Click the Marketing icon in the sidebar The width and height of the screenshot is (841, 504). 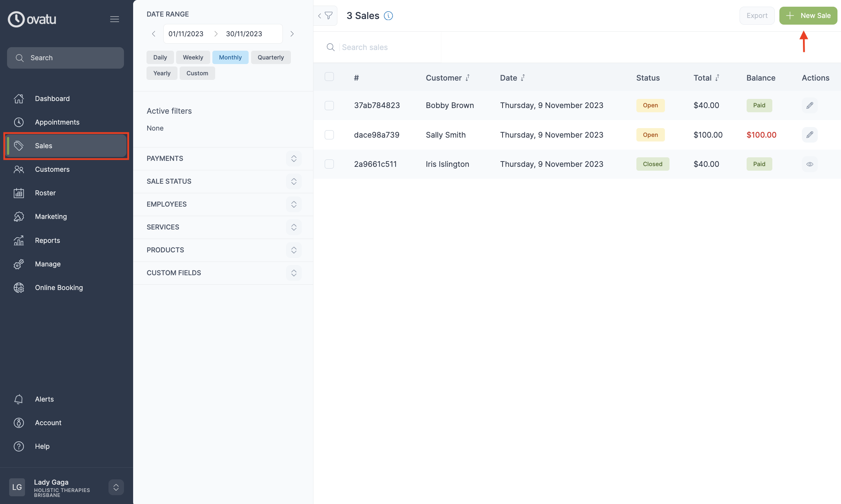[19, 216]
